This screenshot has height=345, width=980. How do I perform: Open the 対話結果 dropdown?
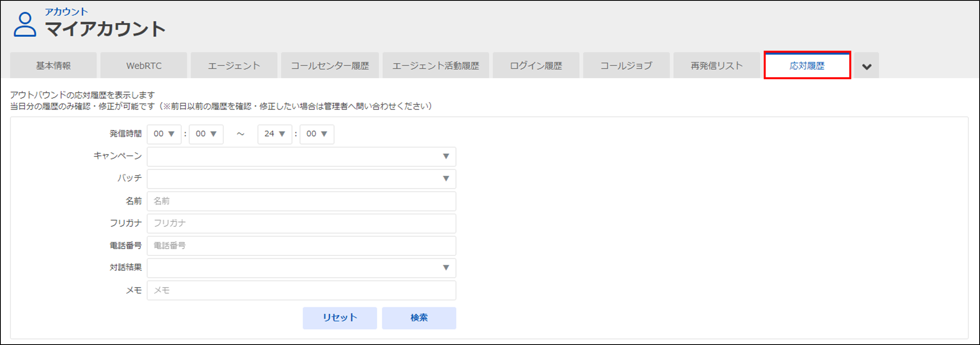301,268
